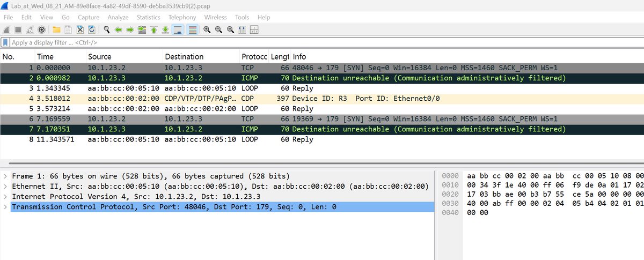Open the Capture menu
This screenshot has width=644, height=260.
pos(89,18)
